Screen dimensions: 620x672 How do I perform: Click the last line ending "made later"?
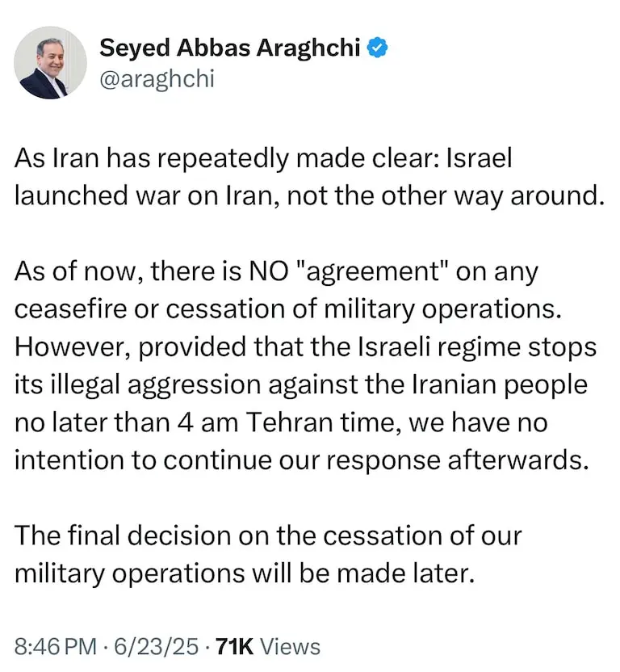tap(241, 572)
